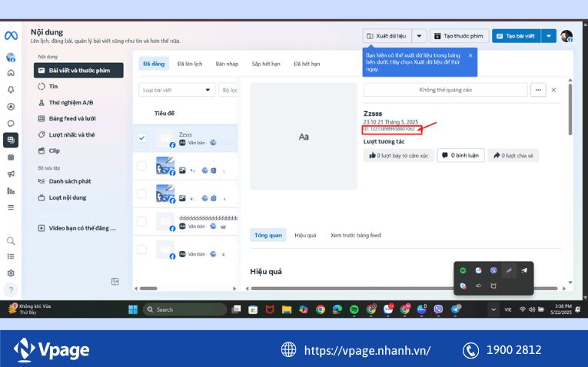Open the help question mark icon
Screen dimensions: 588x367
tap(11, 289)
